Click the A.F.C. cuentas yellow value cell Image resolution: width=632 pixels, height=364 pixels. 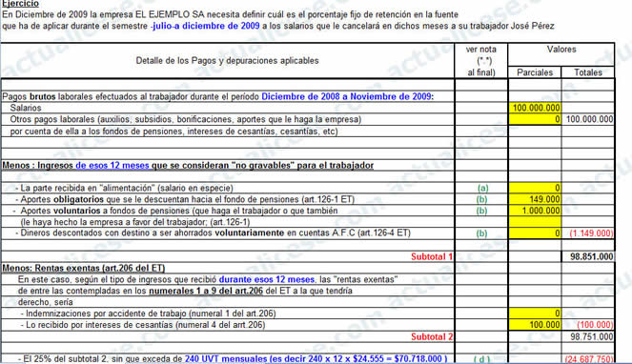(535, 233)
